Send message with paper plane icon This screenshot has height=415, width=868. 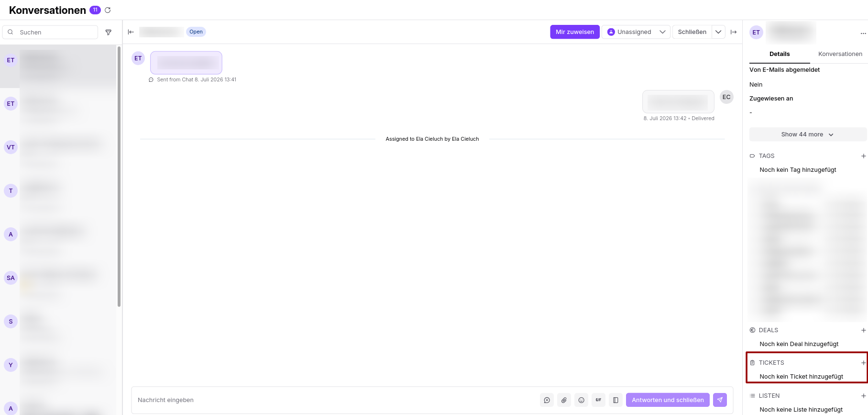[x=720, y=400]
